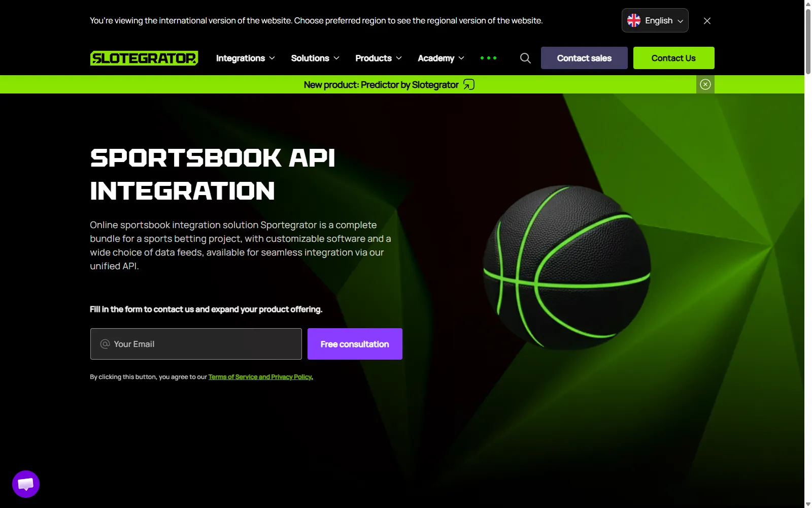Expand the Solutions menu
Image resolution: width=812 pixels, height=508 pixels.
pos(315,58)
